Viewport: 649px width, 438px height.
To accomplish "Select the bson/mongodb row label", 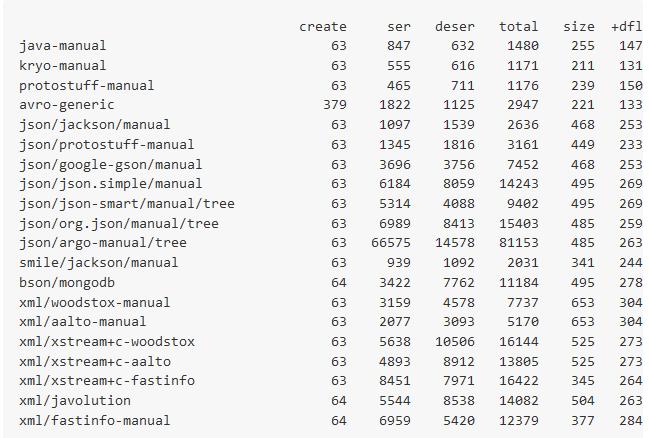I will pos(67,282).
